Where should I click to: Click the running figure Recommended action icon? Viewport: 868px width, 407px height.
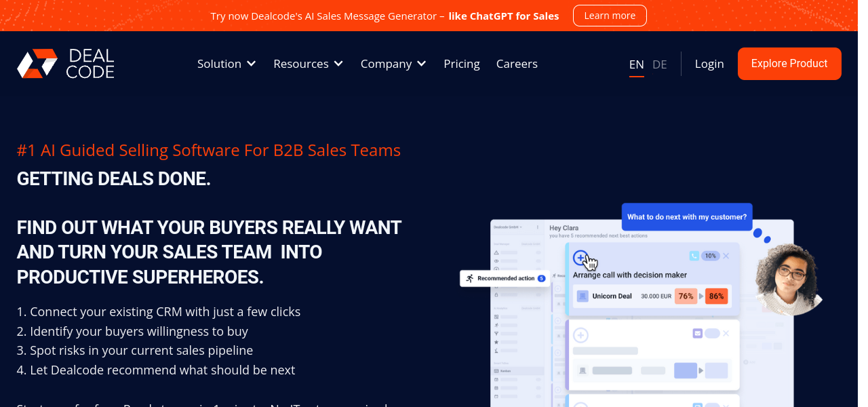469,278
